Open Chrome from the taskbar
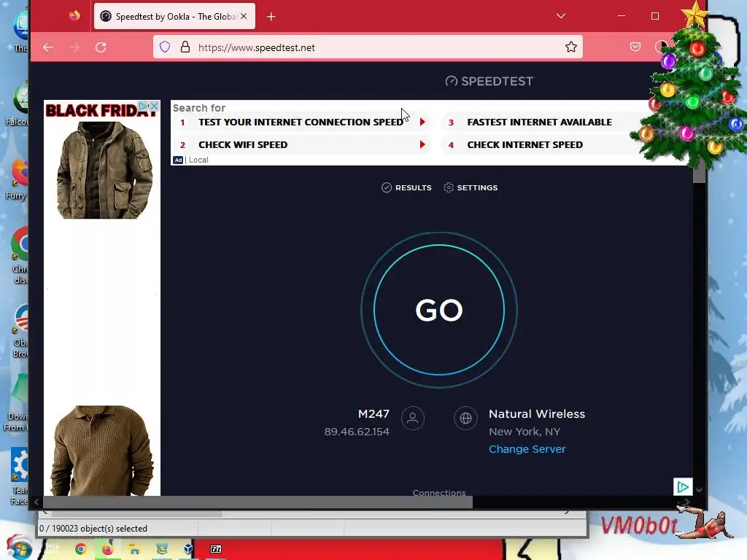 (80, 549)
